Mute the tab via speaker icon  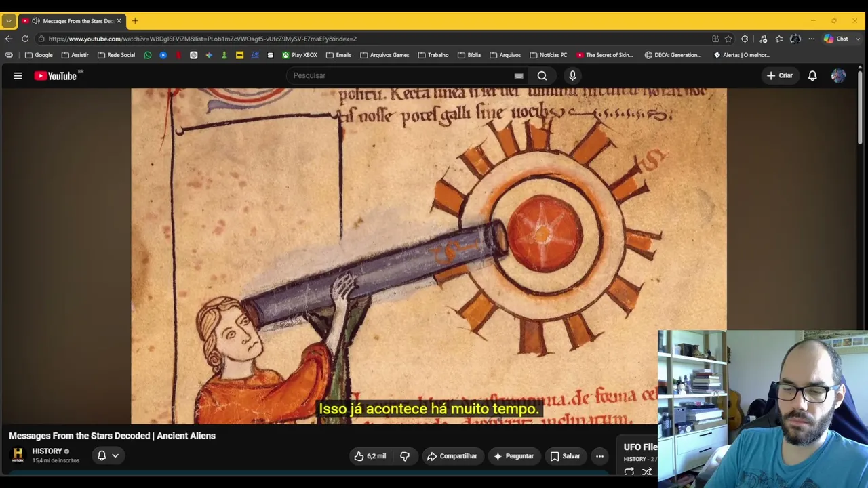(35, 21)
